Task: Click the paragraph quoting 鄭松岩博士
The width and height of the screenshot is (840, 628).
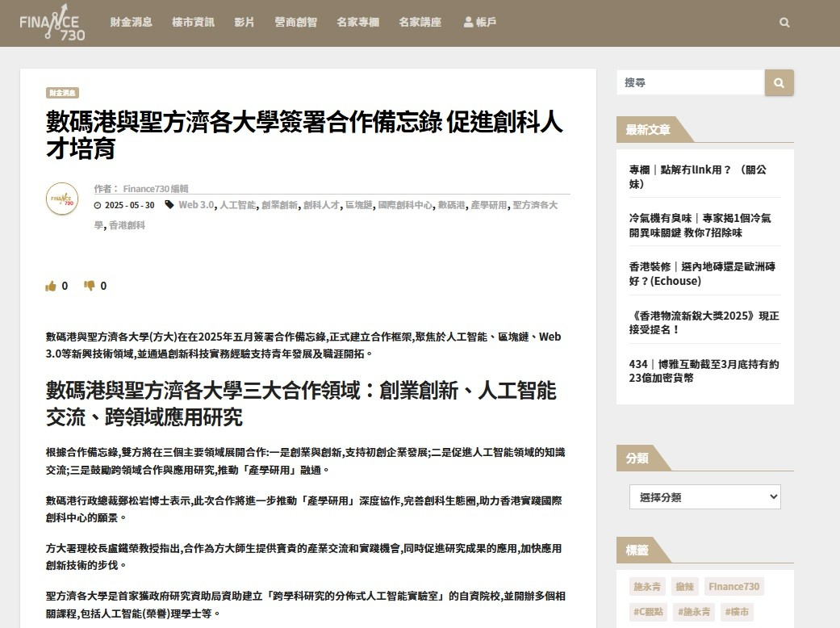Action: [303, 509]
